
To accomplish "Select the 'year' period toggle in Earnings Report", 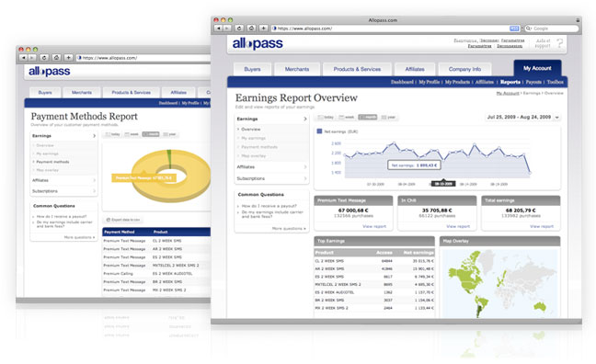I will 388,117.
